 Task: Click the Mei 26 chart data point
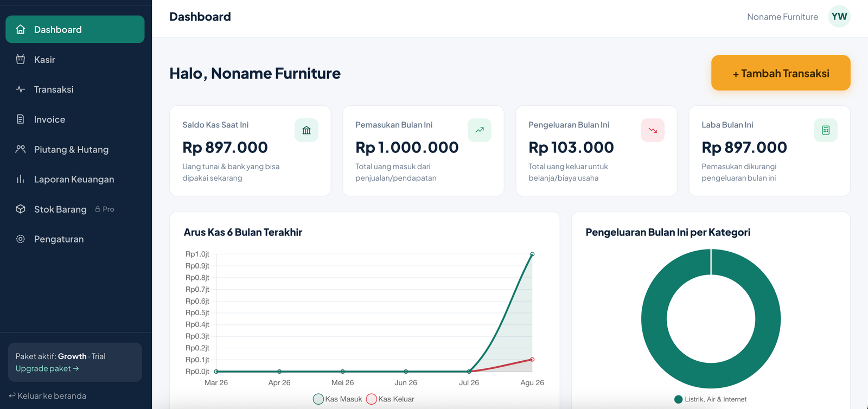(x=343, y=372)
